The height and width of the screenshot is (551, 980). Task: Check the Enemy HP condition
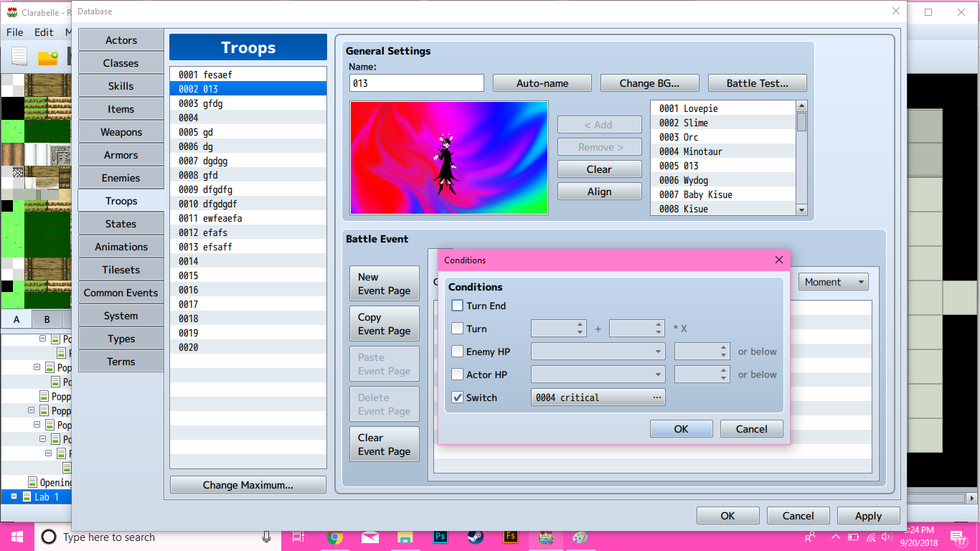[x=458, y=352]
